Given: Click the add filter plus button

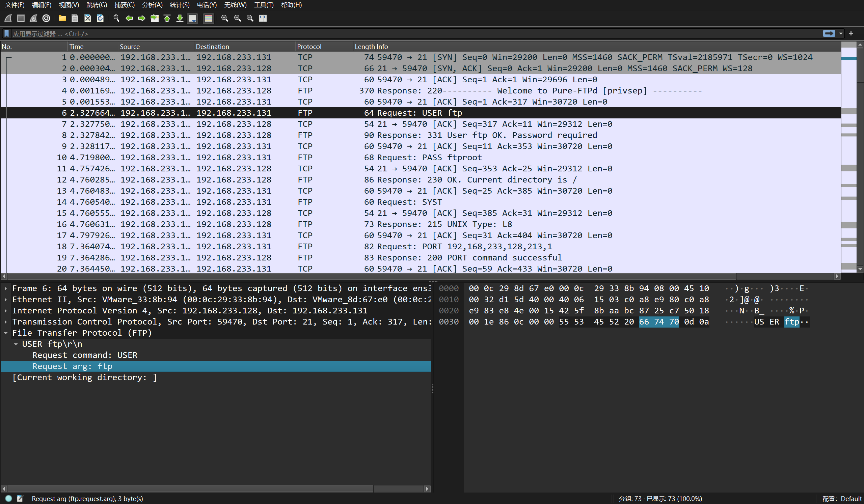Looking at the screenshot, I should click(851, 34).
